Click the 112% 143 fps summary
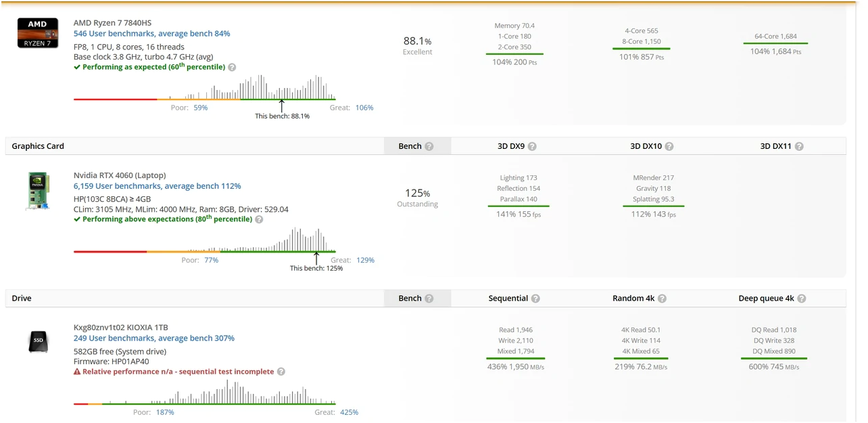Viewport: 868px width, 423px height. pos(653,215)
